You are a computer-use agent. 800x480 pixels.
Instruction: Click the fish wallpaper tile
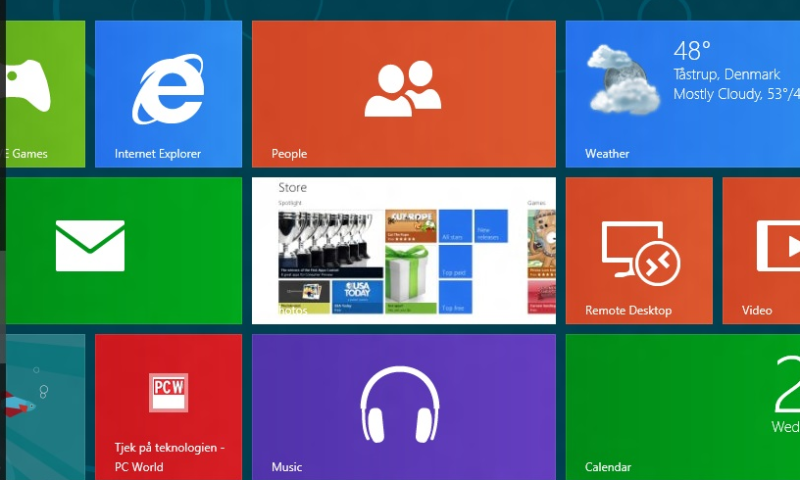[x=45, y=407]
